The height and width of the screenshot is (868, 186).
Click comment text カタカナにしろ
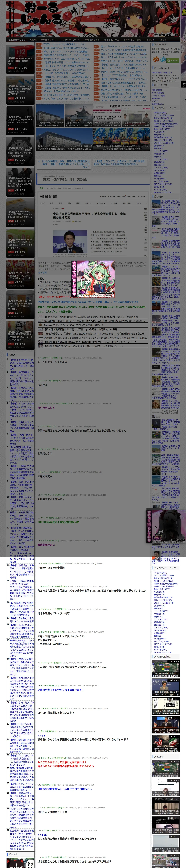click(46, 408)
